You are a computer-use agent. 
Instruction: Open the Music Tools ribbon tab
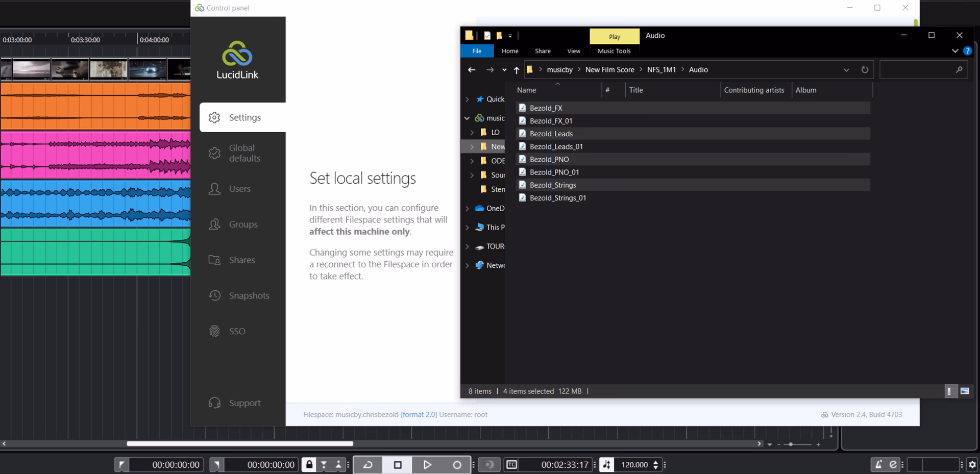point(614,51)
